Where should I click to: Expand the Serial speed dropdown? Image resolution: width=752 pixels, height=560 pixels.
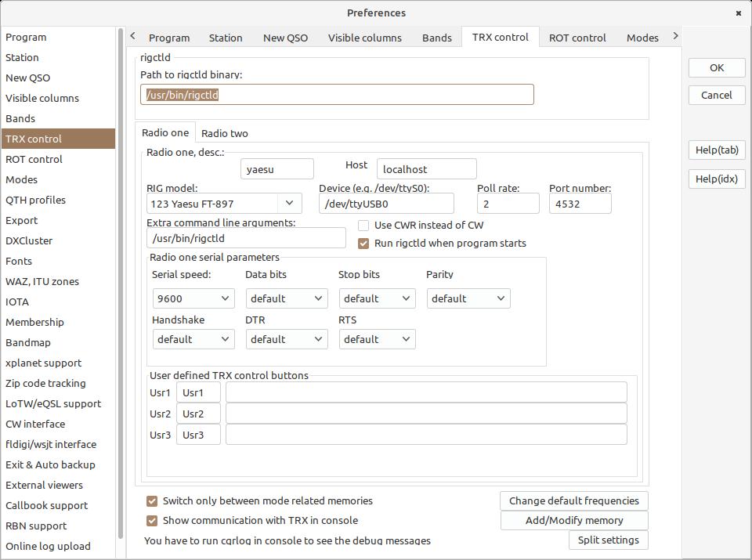pos(193,298)
